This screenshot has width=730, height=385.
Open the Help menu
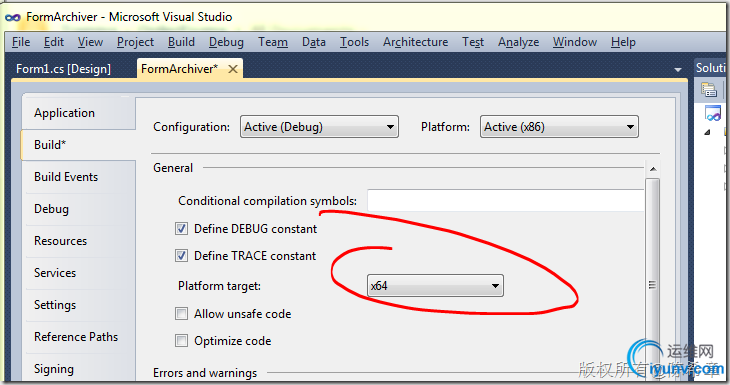pyautogui.click(x=623, y=42)
